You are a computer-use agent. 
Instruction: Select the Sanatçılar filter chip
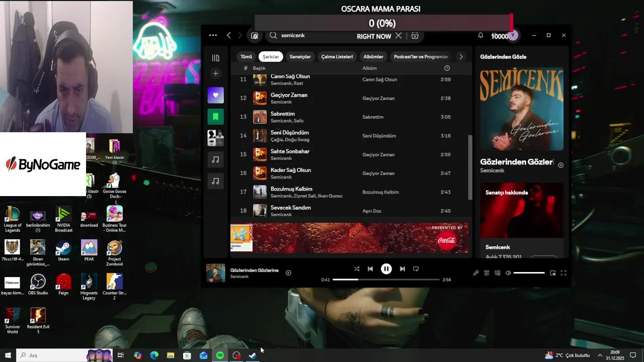click(x=300, y=57)
